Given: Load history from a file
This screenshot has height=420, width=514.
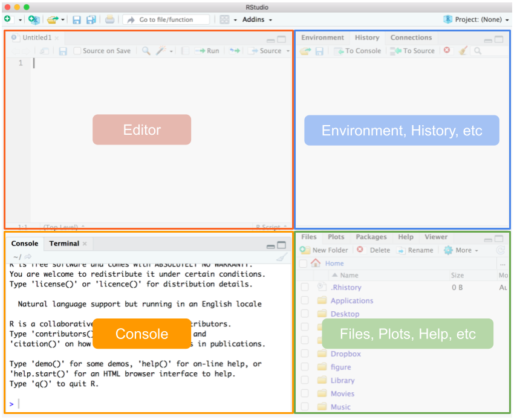Looking at the screenshot, I should click(x=305, y=51).
